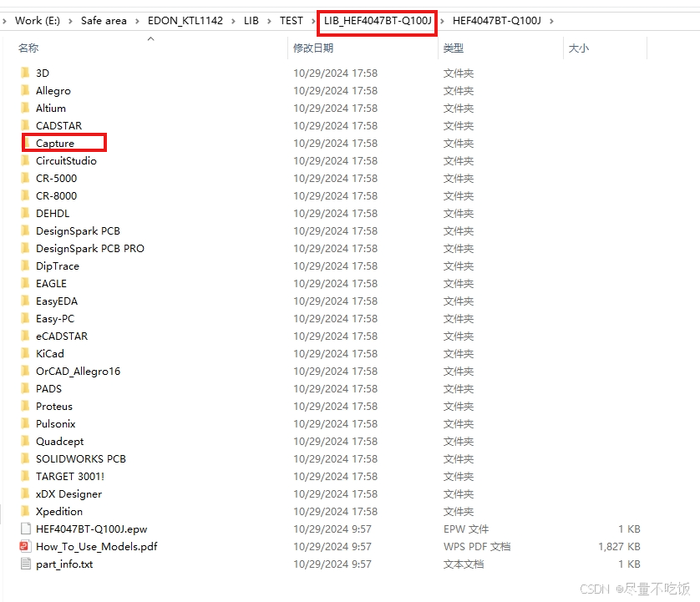Toggle sort arrow above name column
700x602 pixels.
151,38
